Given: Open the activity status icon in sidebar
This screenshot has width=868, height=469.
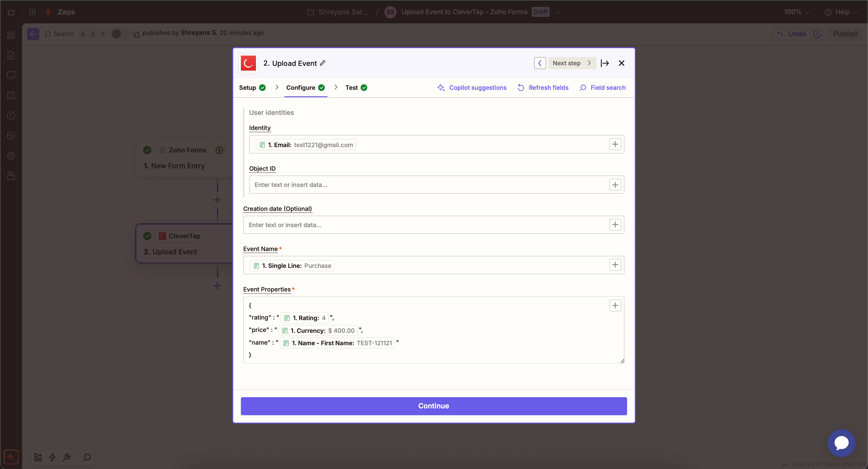Looking at the screenshot, I should 11,136.
